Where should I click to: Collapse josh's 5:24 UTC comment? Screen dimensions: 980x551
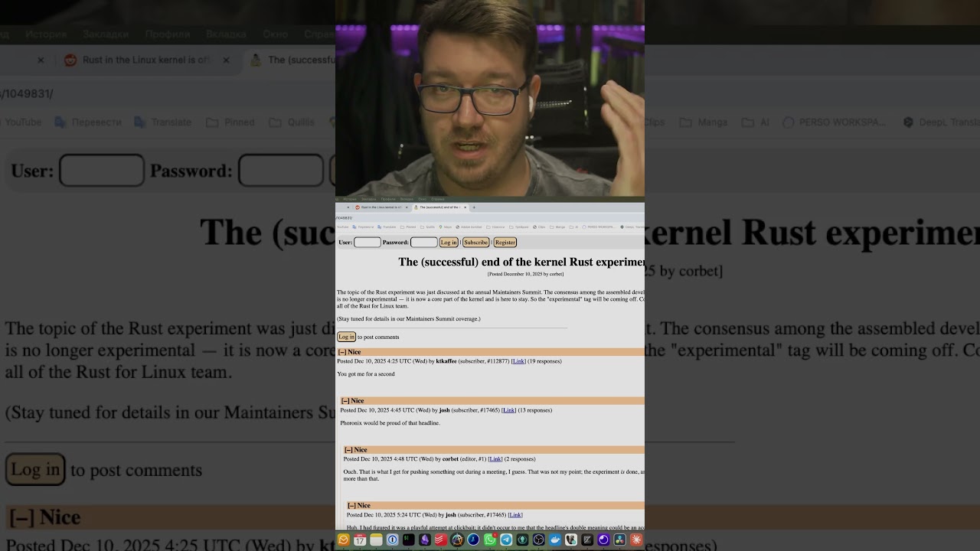(351, 506)
